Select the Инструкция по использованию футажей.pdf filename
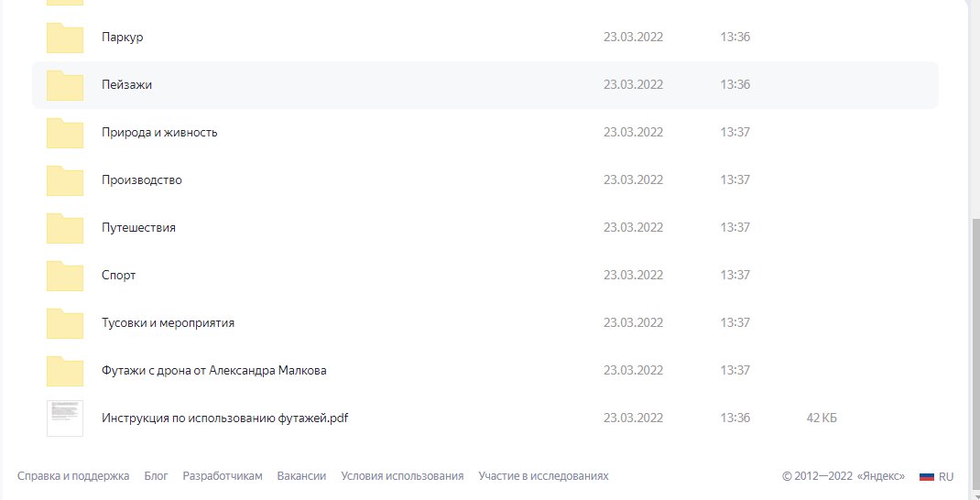The height and width of the screenshot is (500, 980). (224, 418)
